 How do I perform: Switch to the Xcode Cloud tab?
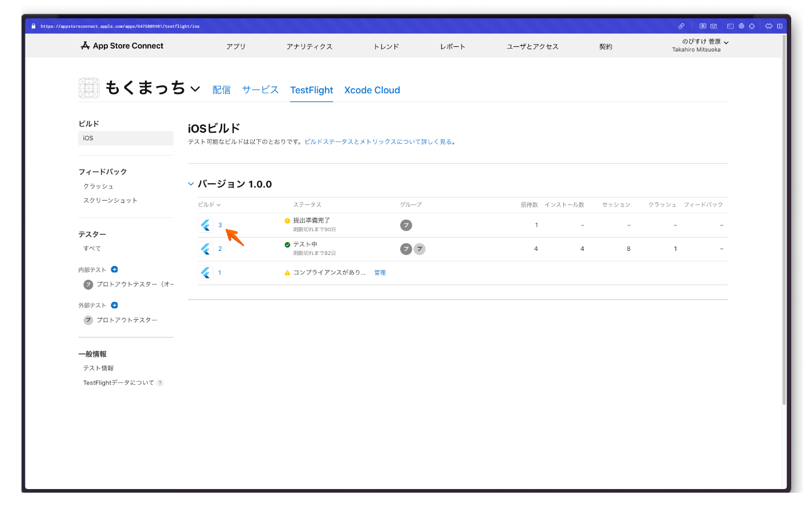[372, 90]
